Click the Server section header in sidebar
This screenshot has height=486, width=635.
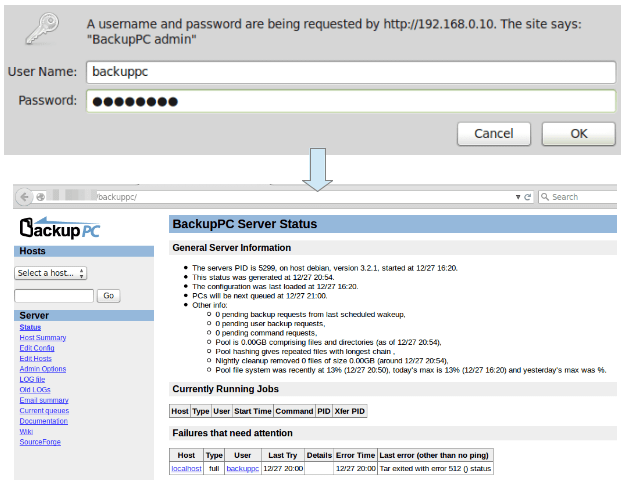(84, 315)
